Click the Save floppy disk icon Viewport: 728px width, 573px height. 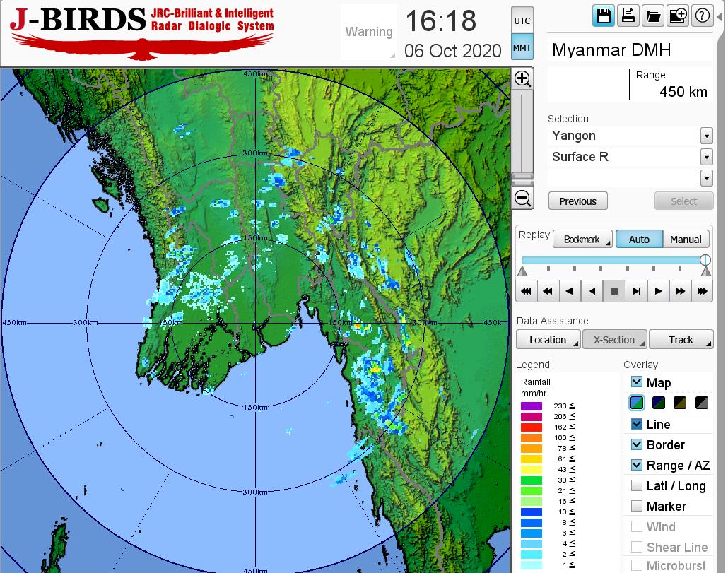(x=604, y=16)
